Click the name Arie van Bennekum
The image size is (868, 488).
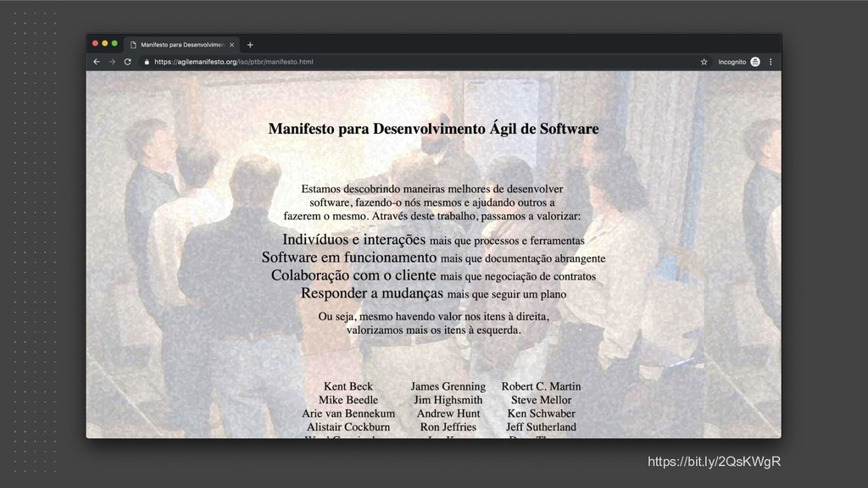click(348, 413)
